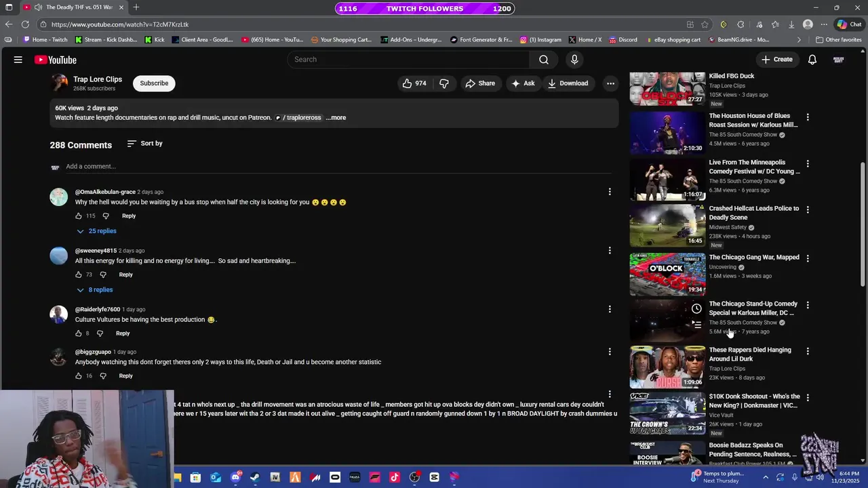Open The Chicago Gang War, Mapped thumbnail
The height and width of the screenshot is (488, 868).
pos(667,274)
